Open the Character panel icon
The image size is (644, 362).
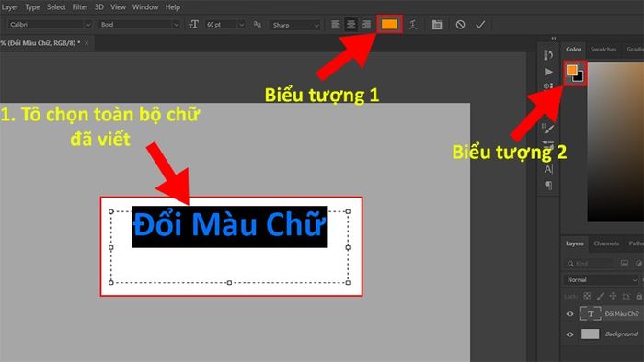[548, 169]
